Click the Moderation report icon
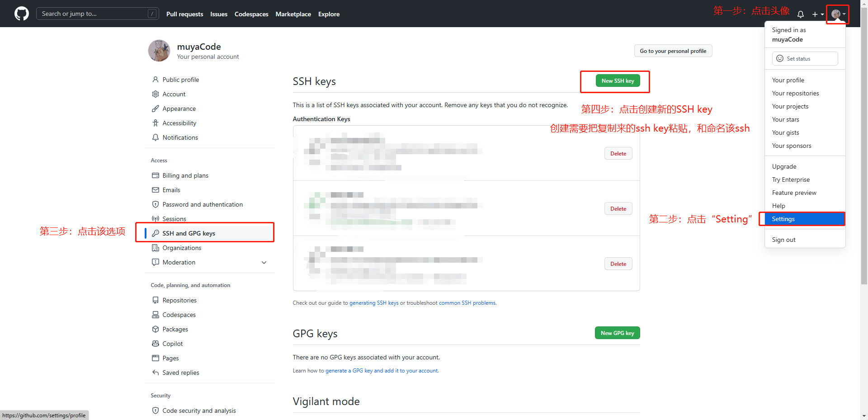Viewport: 868px width, 420px height. 156,262
